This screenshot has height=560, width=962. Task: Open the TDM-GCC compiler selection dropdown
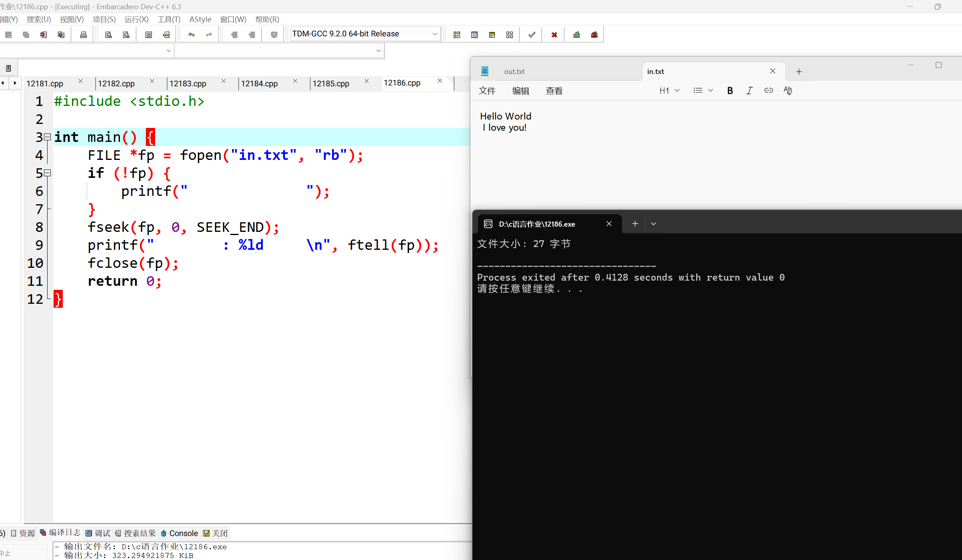point(434,34)
